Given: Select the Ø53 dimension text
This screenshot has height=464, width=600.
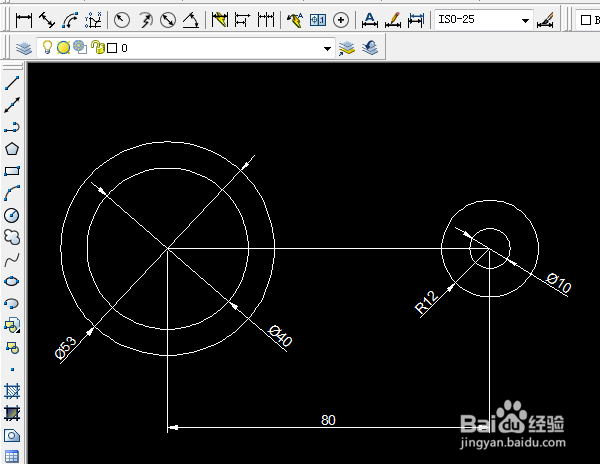Looking at the screenshot, I should (x=66, y=347).
